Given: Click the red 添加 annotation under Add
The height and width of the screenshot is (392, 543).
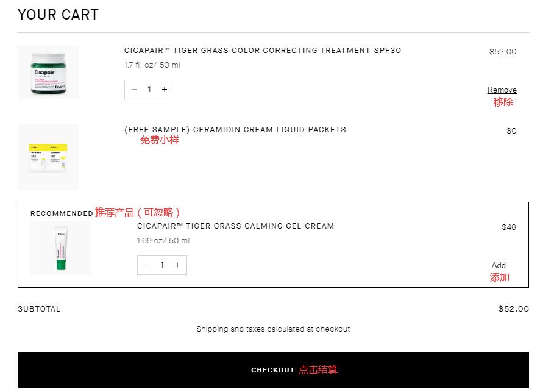Looking at the screenshot, I should (500, 277).
